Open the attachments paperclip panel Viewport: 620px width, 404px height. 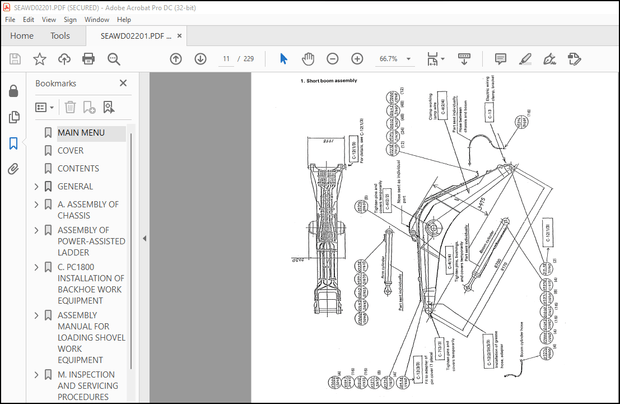(13, 169)
